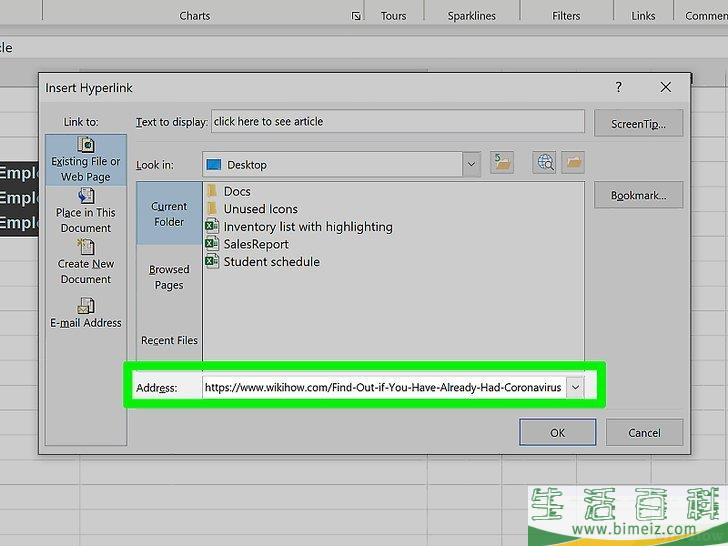The image size is (728, 546).
Task: Choose Create New Document link type
Action: (x=86, y=262)
